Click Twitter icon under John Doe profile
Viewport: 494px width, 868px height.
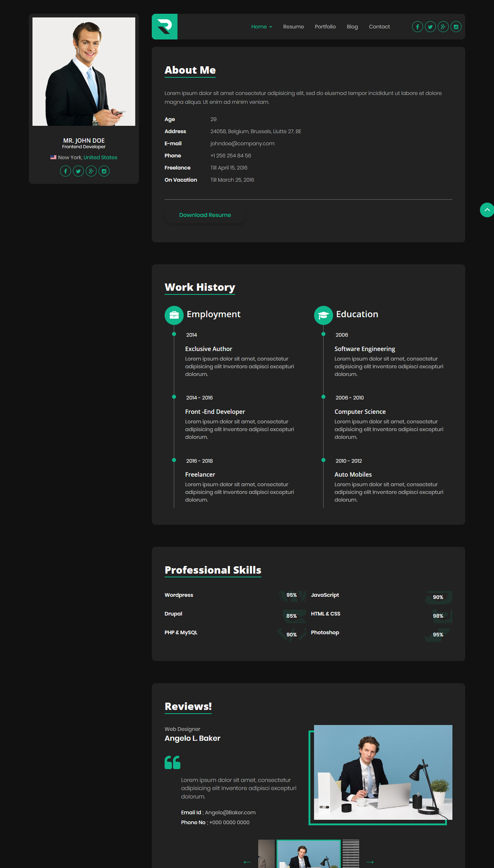click(78, 171)
